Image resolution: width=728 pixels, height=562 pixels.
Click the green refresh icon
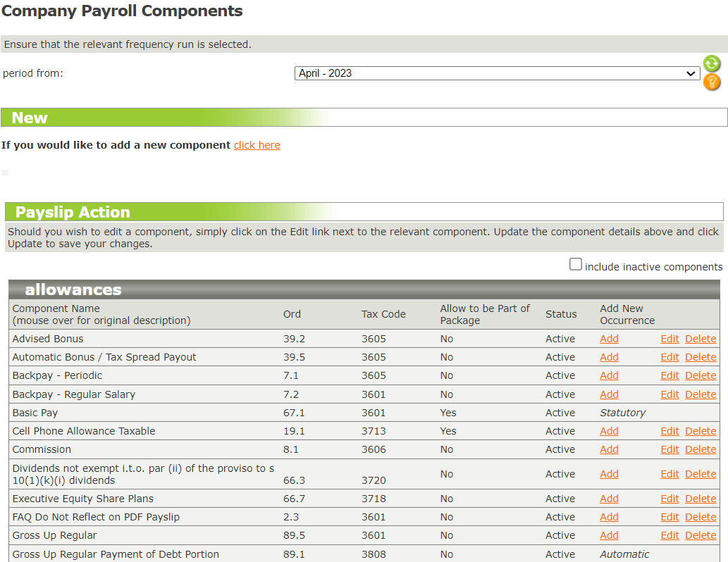tap(712, 64)
